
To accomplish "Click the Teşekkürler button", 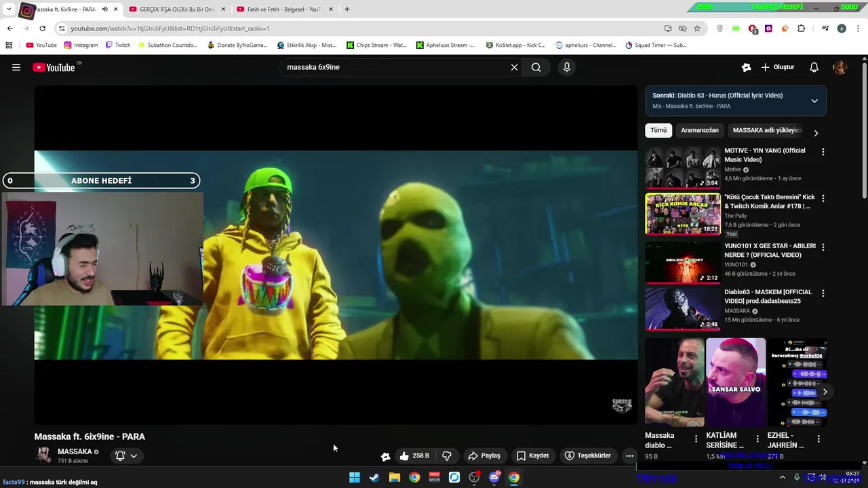I will pos(589,455).
